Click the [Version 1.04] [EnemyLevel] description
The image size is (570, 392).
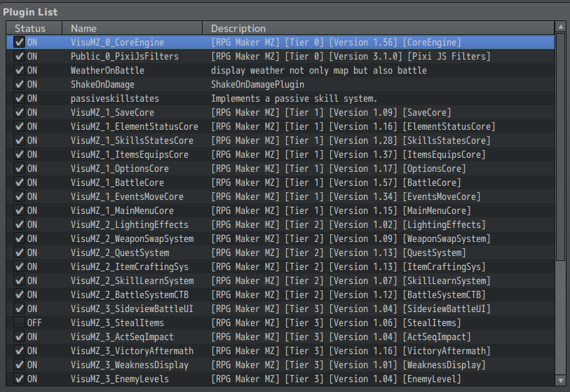click(336, 379)
